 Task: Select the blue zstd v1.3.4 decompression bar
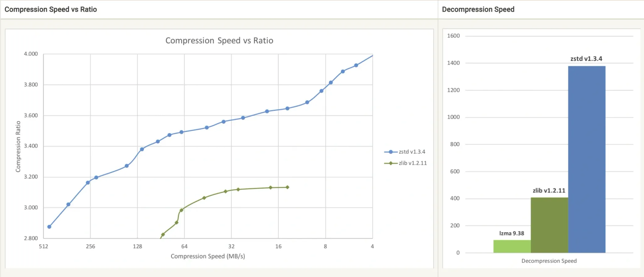(x=587, y=159)
